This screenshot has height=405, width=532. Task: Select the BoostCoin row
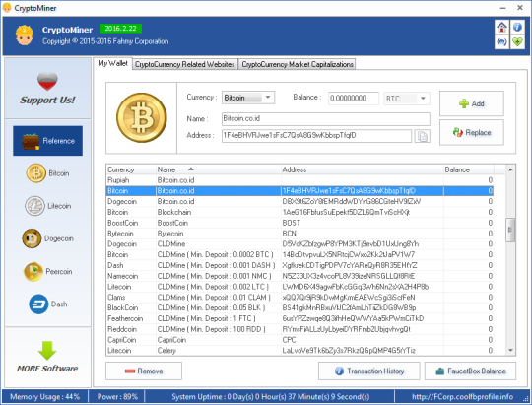point(299,223)
